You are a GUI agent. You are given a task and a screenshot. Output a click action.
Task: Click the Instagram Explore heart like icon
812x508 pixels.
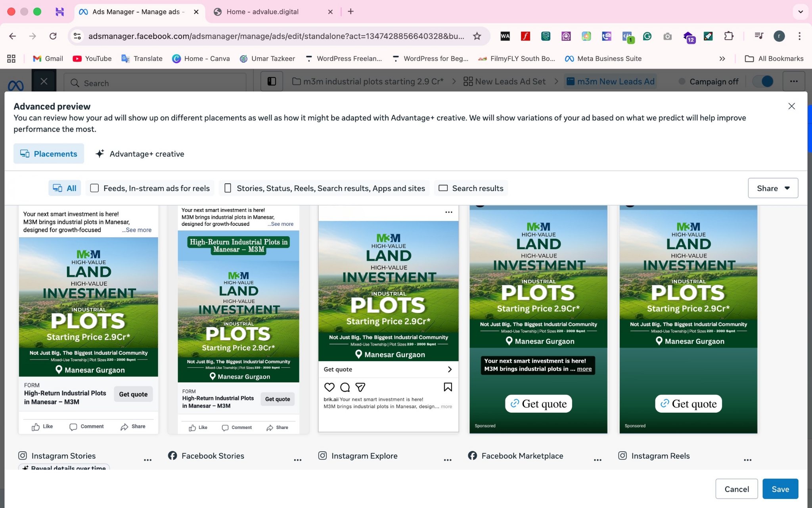tap(329, 387)
